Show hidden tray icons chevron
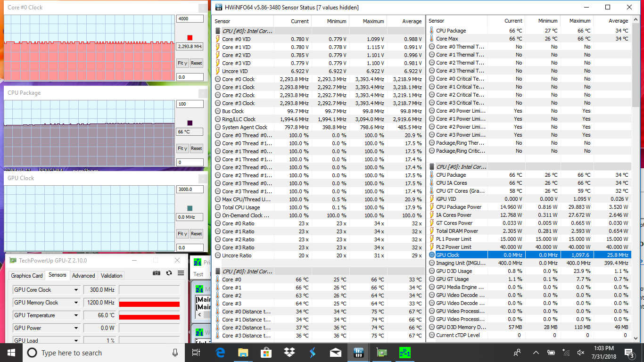 click(536, 353)
